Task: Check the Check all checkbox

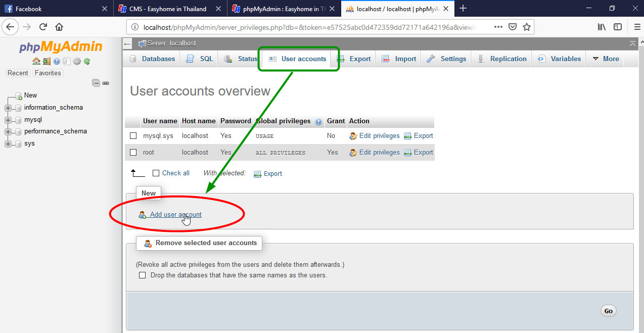Action: 156,172
